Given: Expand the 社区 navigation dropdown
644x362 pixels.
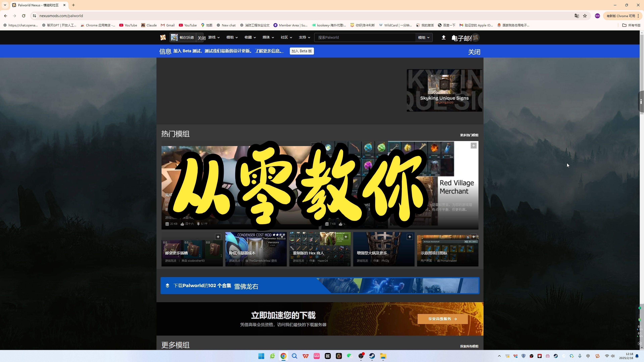Looking at the screenshot, I should [286, 38].
